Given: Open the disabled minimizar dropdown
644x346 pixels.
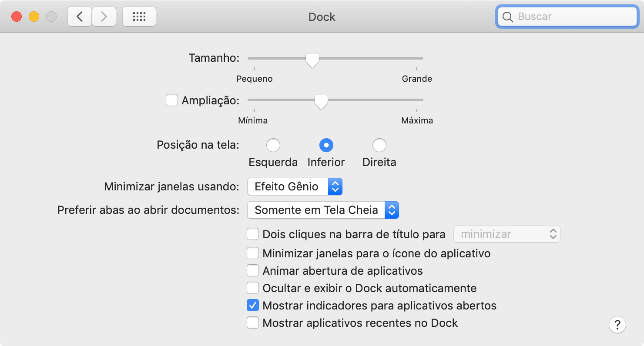Looking at the screenshot, I should [x=507, y=234].
